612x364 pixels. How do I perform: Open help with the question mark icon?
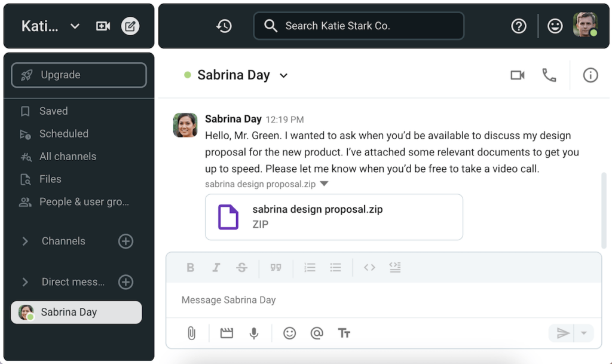518,26
